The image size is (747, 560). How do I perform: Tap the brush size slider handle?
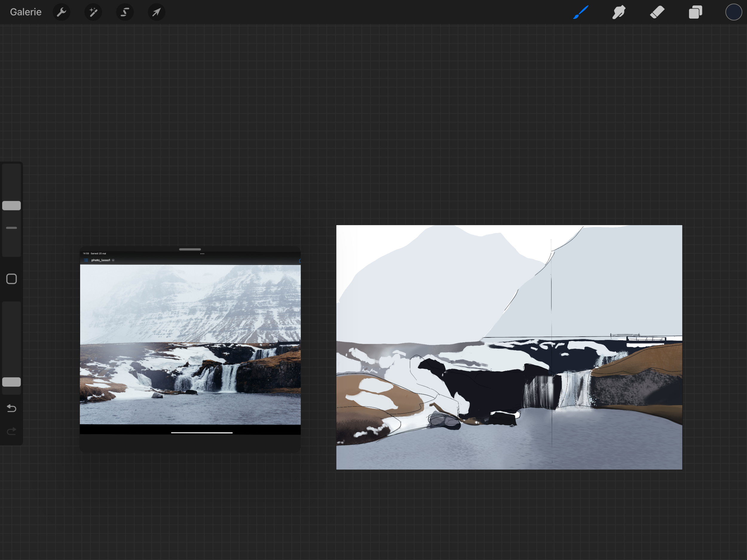pyautogui.click(x=11, y=206)
